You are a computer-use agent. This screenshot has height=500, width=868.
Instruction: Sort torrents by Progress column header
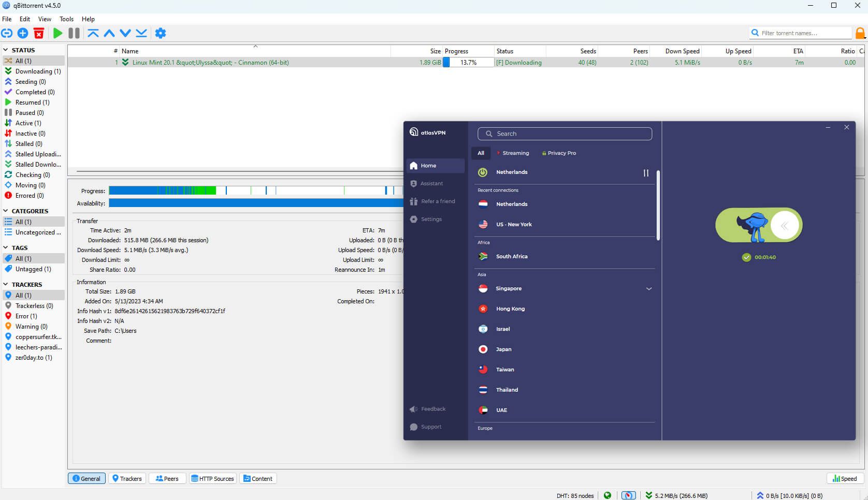(x=468, y=51)
